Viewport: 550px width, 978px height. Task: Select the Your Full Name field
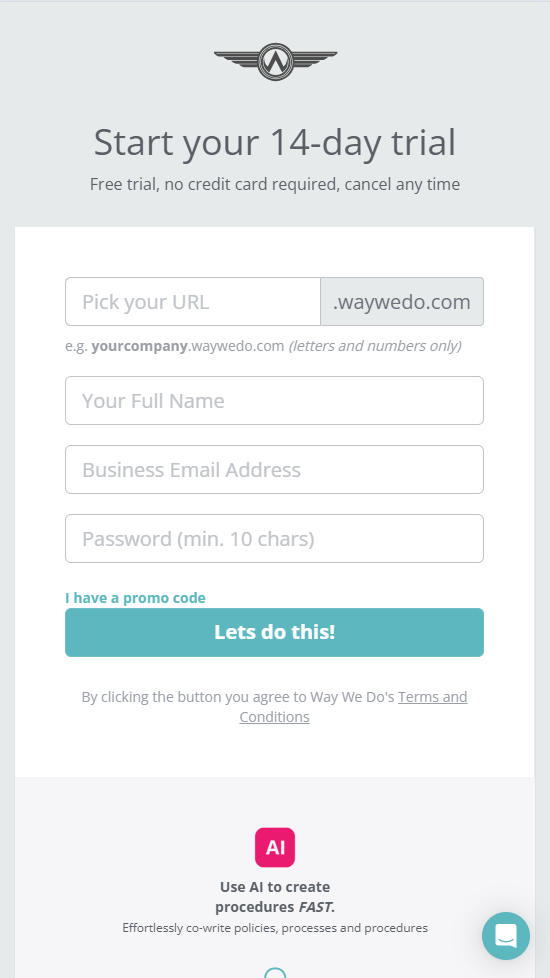pyautogui.click(x=274, y=400)
